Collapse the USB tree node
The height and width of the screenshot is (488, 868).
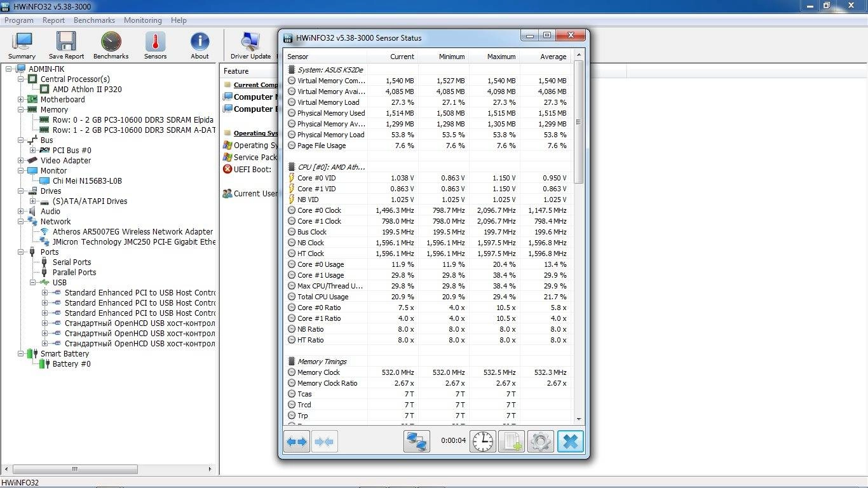pyautogui.click(x=33, y=282)
